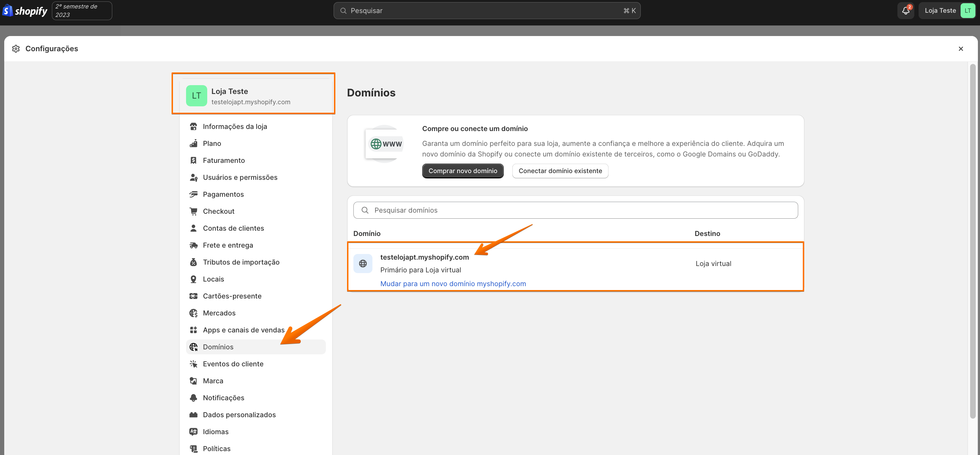
Task: Click Mudar para um novo domínio link
Action: [453, 284]
